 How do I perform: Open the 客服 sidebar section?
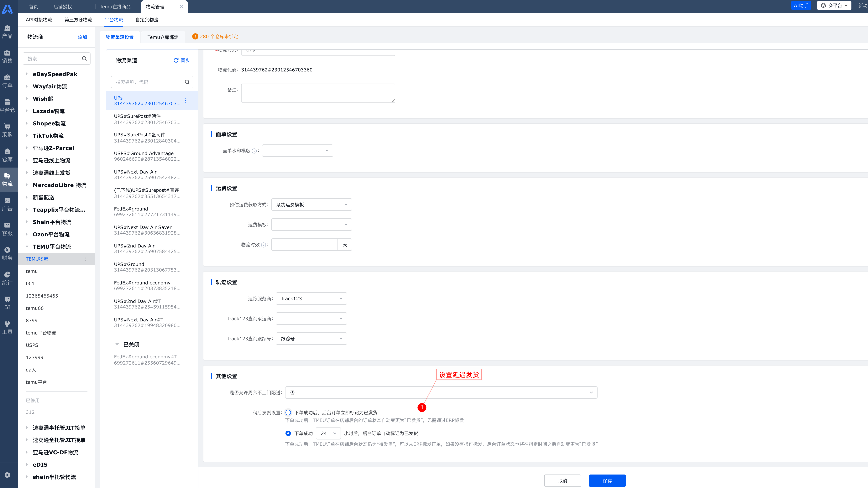(7, 229)
